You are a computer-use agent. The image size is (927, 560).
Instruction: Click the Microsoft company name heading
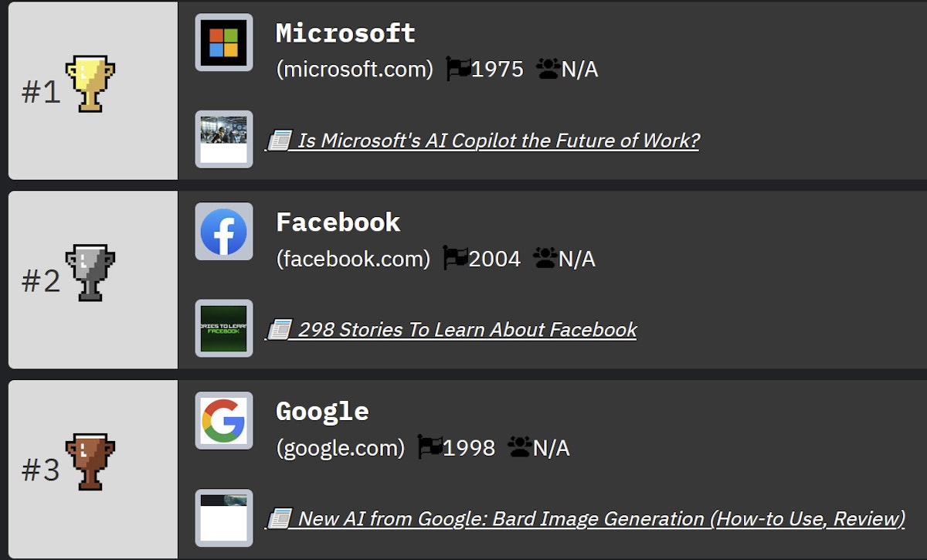tap(345, 33)
